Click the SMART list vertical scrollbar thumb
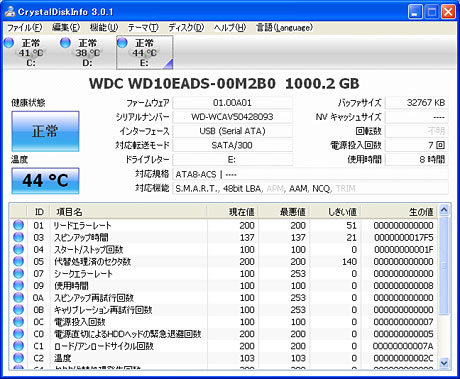The height and width of the screenshot is (379, 460). (444, 265)
